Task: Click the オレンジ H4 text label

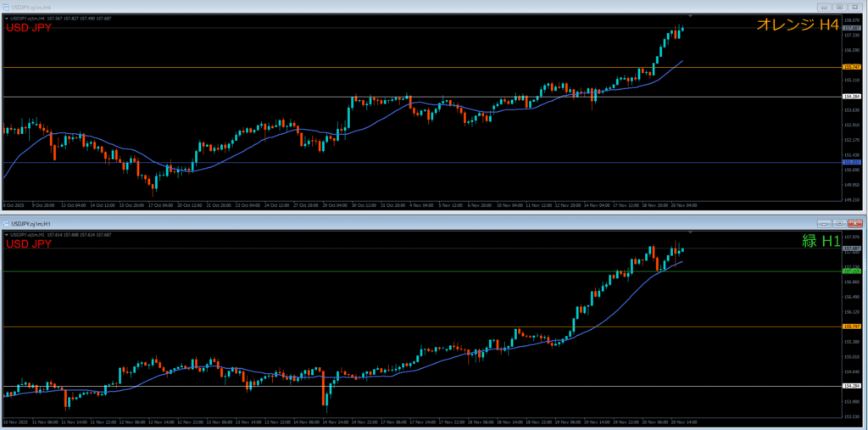Action: coord(797,26)
